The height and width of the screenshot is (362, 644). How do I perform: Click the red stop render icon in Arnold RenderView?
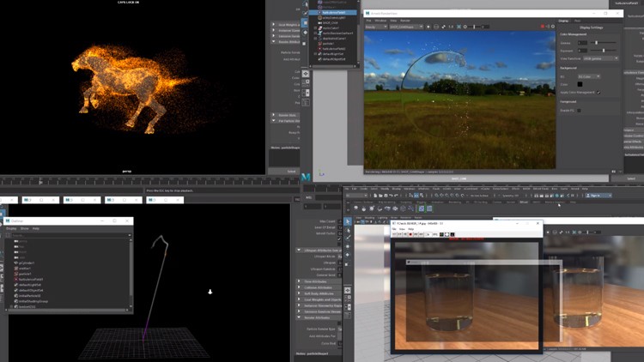point(544,27)
